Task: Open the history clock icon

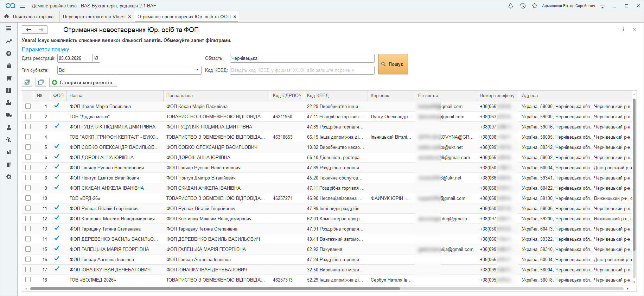Action: (523, 6)
